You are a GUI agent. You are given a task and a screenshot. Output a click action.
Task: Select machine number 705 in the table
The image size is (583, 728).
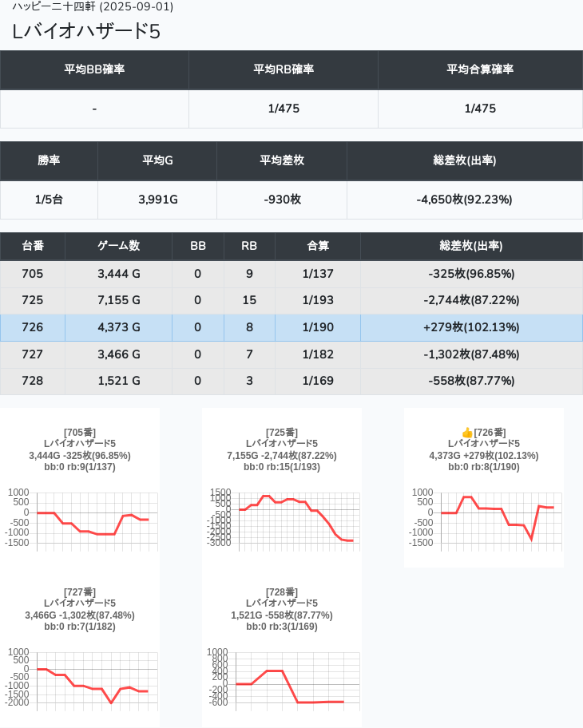[33, 274]
